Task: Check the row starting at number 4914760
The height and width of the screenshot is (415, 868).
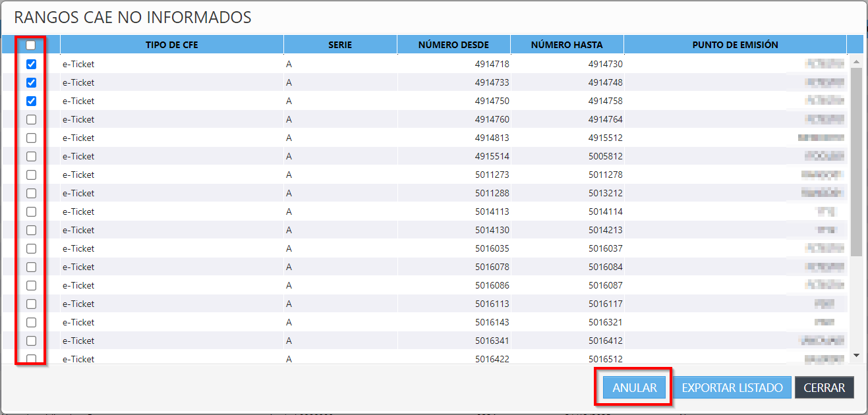Action: (31, 120)
